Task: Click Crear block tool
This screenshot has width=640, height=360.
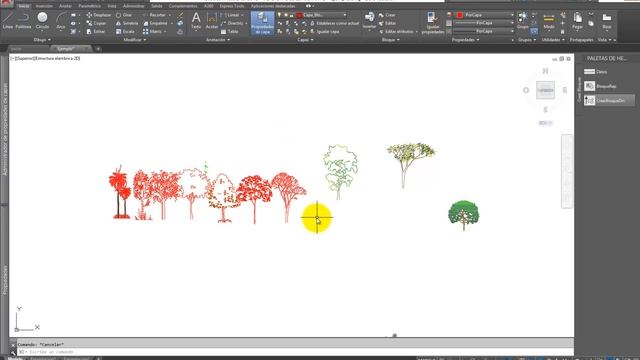Action: (x=387, y=15)
